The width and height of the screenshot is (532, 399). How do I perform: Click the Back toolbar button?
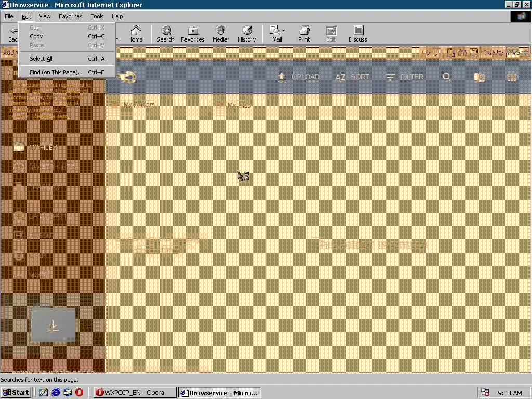point(12,34)
